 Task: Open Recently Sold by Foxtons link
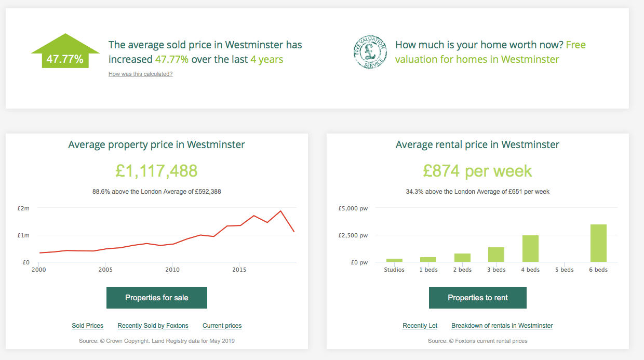click(153, 326)
